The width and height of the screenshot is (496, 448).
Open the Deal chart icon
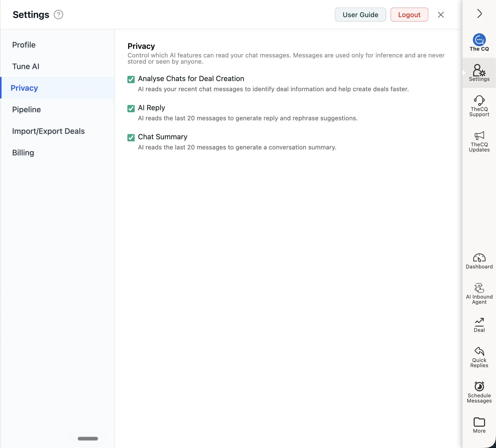click(x=479, y=322)
